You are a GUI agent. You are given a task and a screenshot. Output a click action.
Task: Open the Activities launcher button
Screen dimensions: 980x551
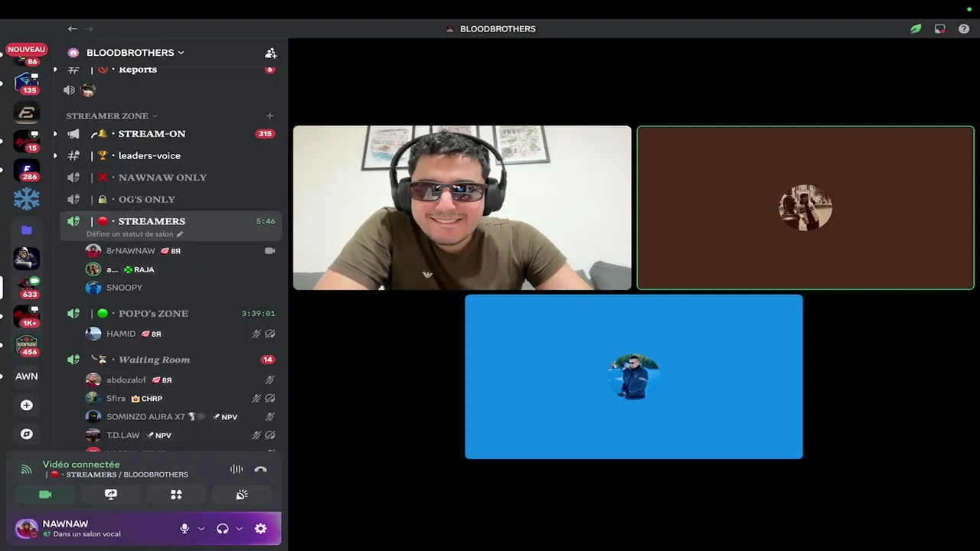point(176,494)
